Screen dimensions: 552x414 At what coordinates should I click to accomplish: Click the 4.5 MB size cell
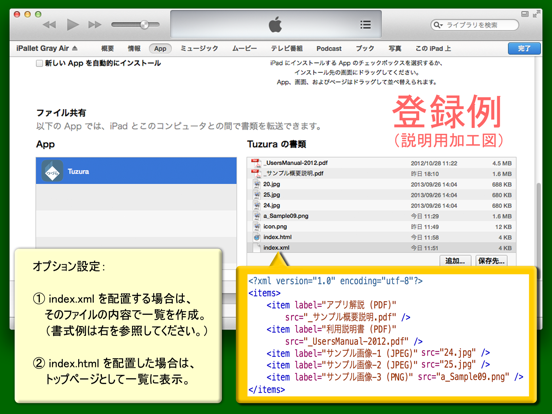pos(502,163)
